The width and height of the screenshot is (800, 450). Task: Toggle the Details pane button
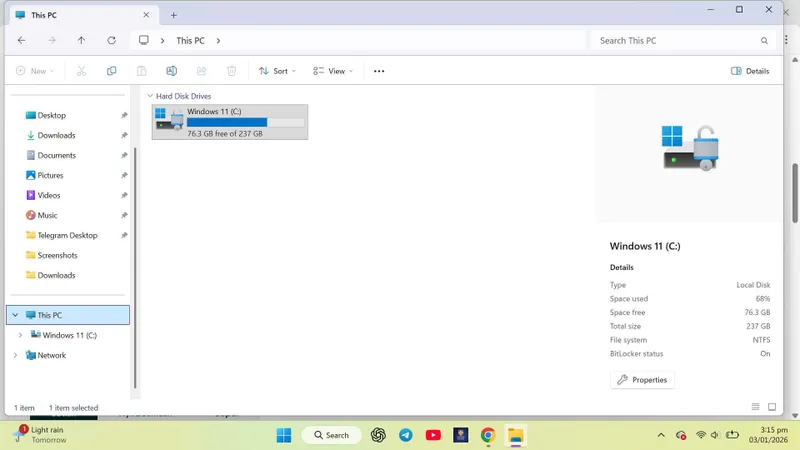[x=750, y=71]
